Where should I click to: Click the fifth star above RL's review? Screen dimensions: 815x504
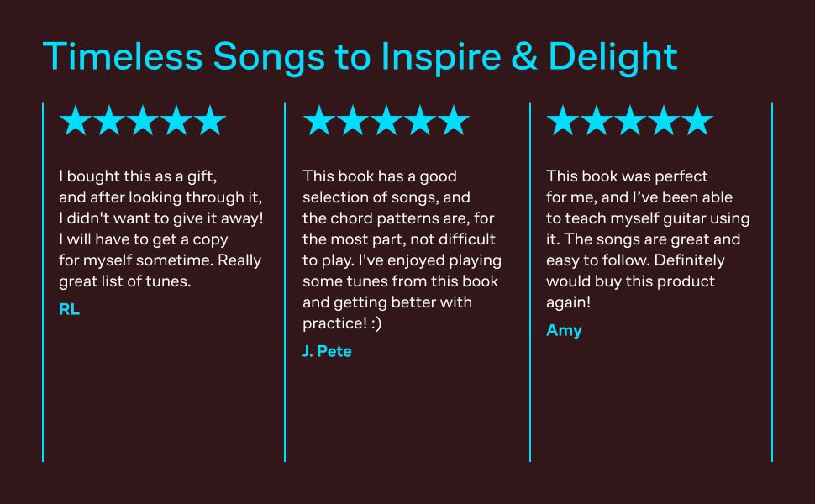point(210,121)
